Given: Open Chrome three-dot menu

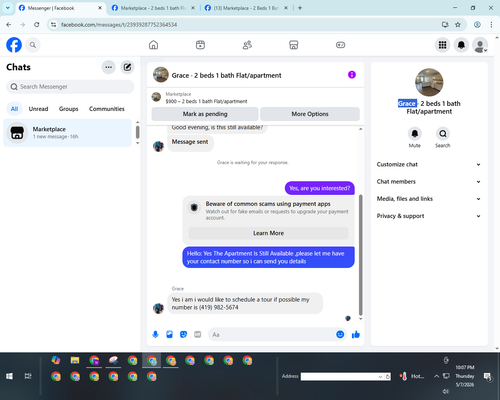Looking at the screenshot, I should (491, 25).
